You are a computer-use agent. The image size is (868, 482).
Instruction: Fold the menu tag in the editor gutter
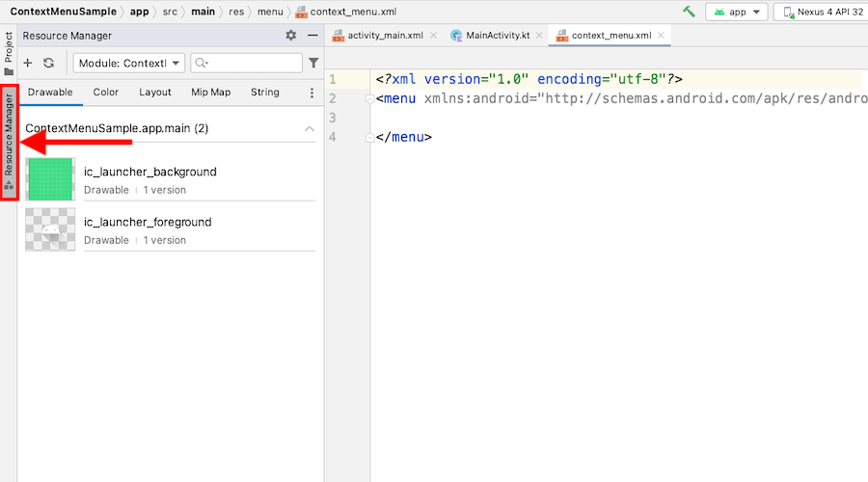369,99
